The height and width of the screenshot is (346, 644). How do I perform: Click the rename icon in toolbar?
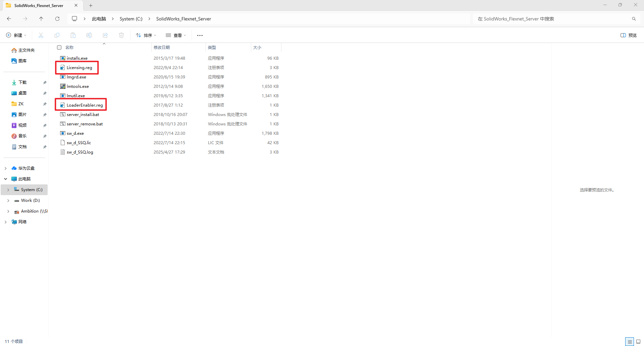(x=89, y=35)
